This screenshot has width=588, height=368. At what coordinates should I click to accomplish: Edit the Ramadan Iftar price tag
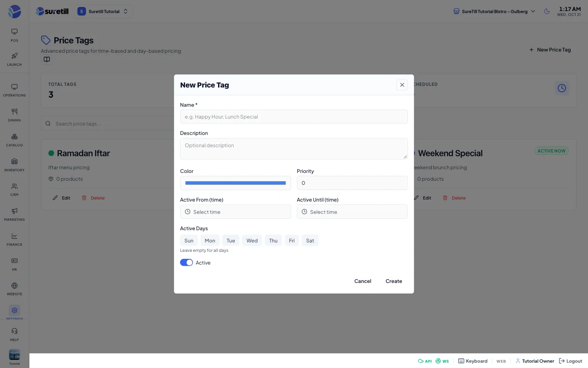tap(62, 198)
